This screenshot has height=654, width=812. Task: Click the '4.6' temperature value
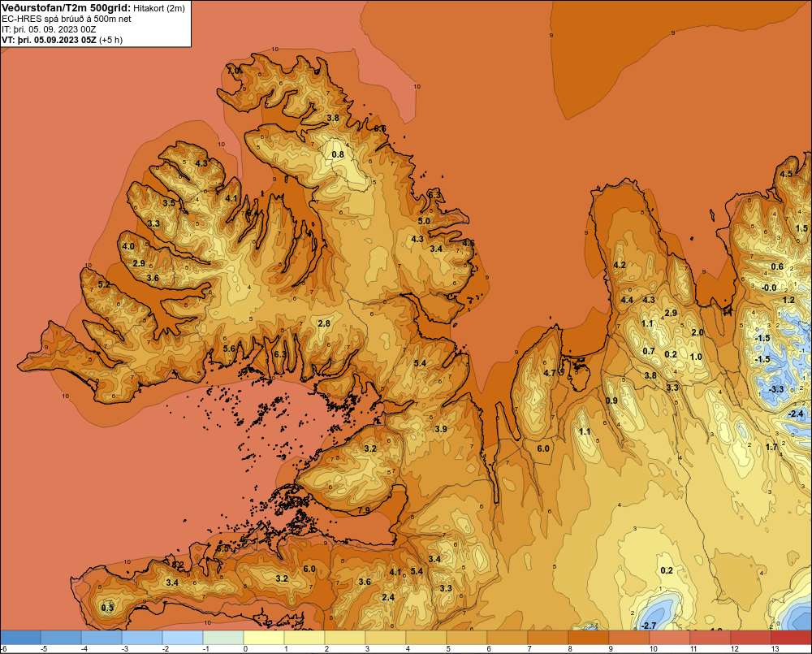(469, 243)
